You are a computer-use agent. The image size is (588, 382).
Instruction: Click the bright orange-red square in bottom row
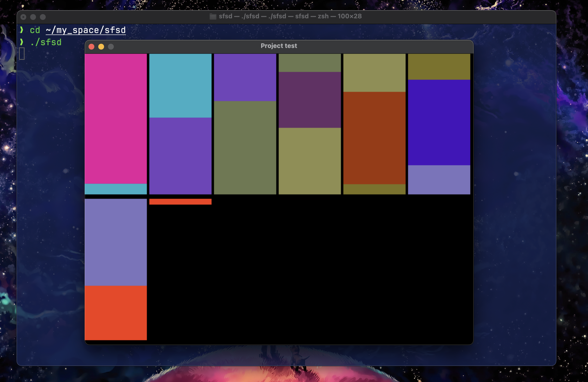[x=116, y=313]
